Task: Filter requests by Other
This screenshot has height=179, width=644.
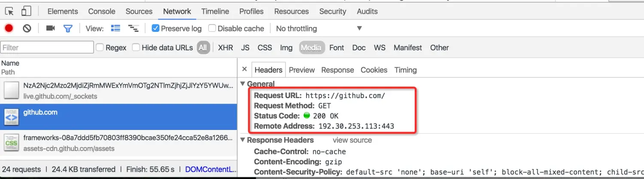Action: (440, 47)
